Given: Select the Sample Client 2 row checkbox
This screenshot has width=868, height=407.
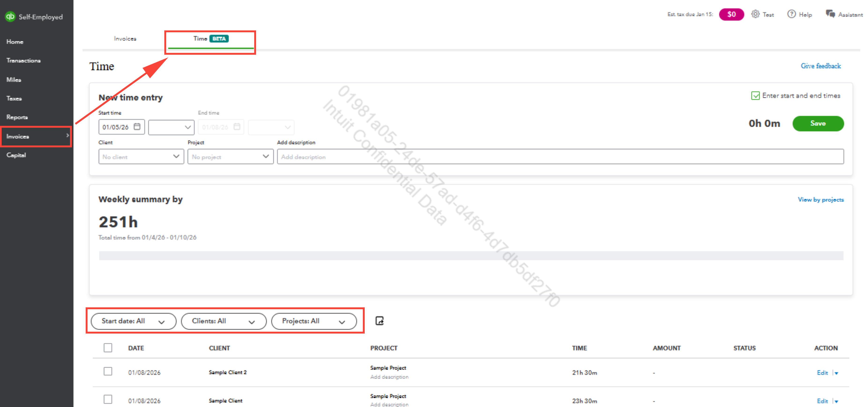Looking at the screenshot, I should click(108, 372).
